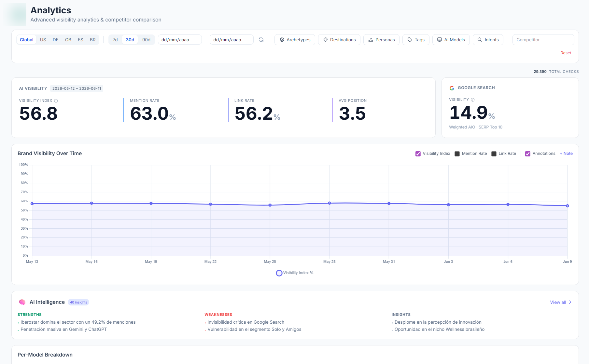The width and height of the screenshot is (589, 364).
Task: Toggle the Annotations checkbox
Action: coord(528,154)
